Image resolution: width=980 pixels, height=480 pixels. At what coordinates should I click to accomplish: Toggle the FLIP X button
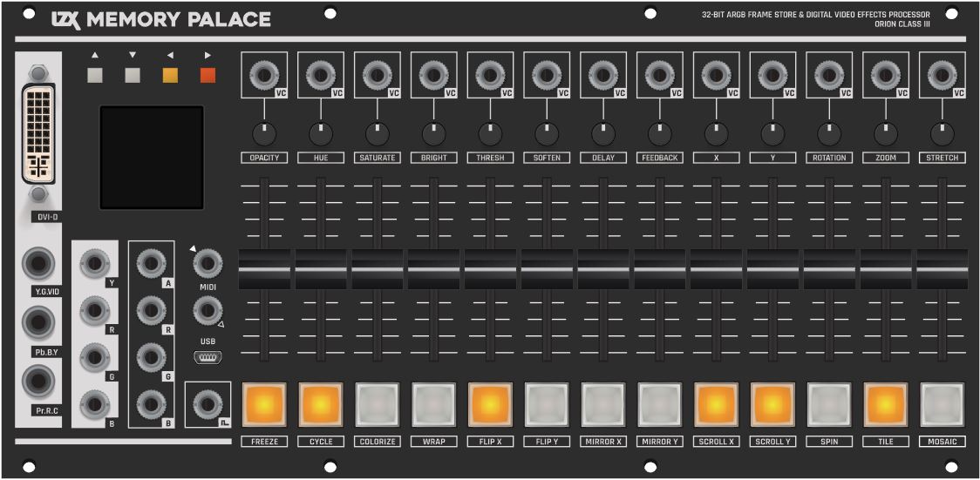point(490,404)
